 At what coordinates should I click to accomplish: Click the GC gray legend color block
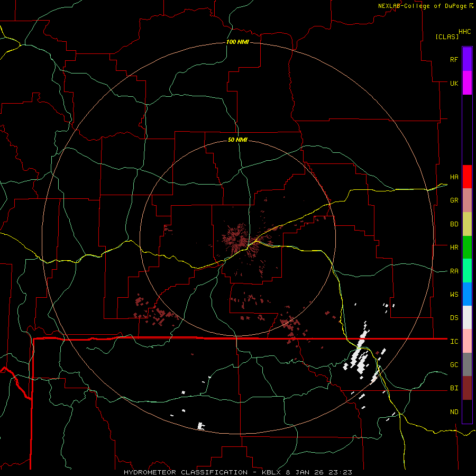click(467, 364)
